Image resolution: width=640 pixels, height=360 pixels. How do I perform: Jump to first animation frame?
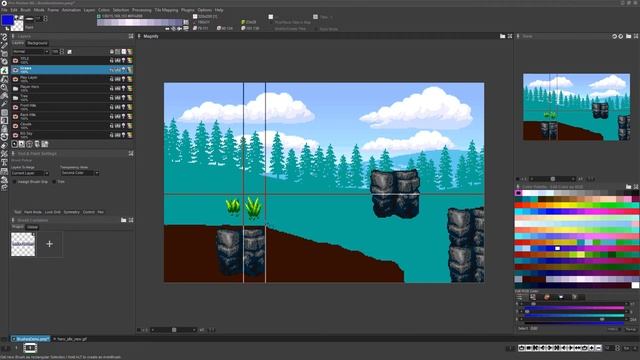click(x=536, y=348)
